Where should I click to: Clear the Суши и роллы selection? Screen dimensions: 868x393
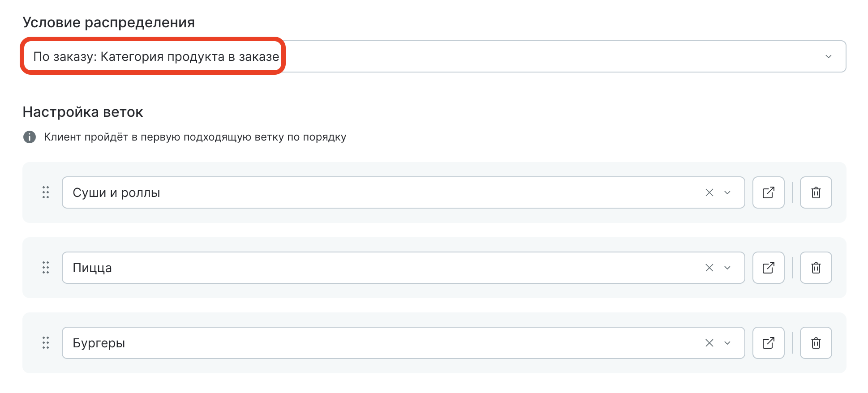click(709, 192)
